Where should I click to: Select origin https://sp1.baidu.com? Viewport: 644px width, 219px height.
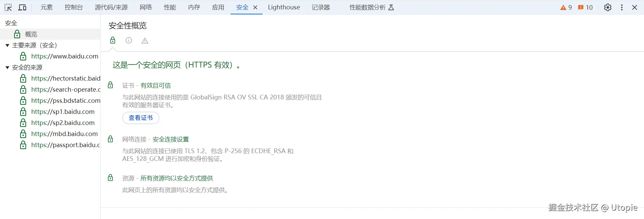tap(63, 112)
